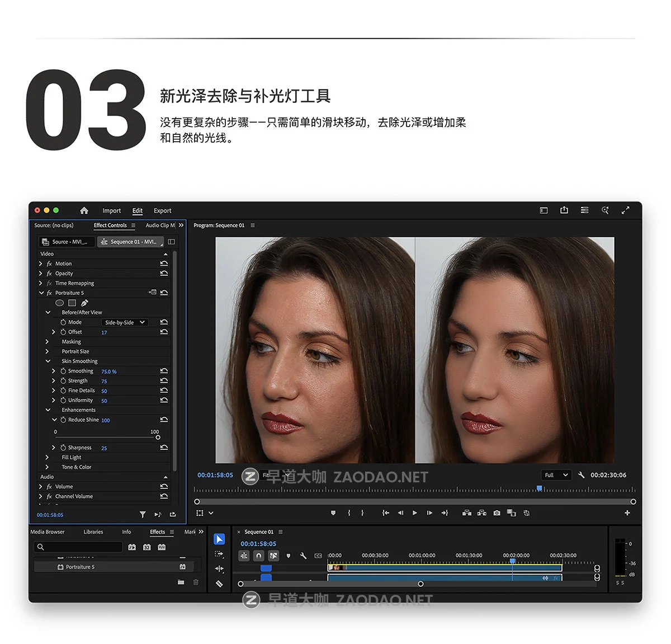Collapse the Portraiture 5 effect

pos(41,293)
